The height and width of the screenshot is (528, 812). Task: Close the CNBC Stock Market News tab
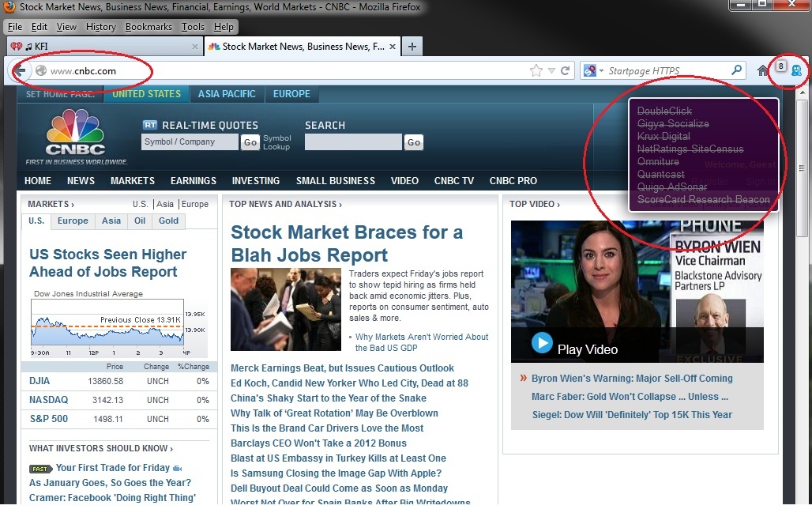pos(393,47)
